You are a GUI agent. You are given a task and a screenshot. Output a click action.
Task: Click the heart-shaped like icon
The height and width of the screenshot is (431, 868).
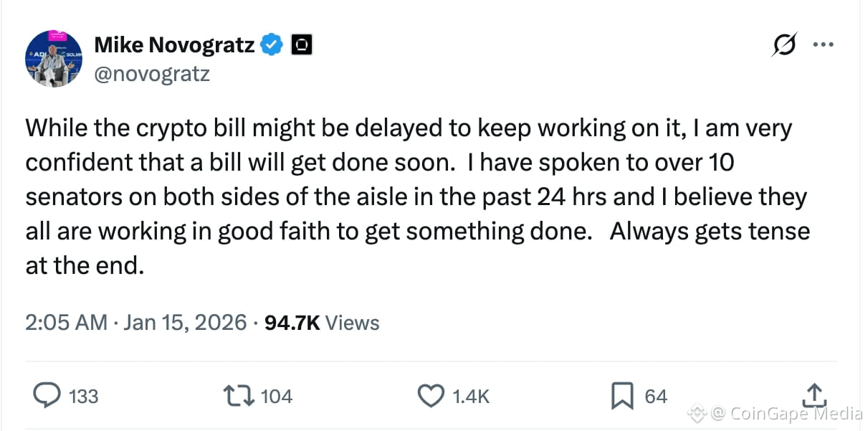[431, 395]
